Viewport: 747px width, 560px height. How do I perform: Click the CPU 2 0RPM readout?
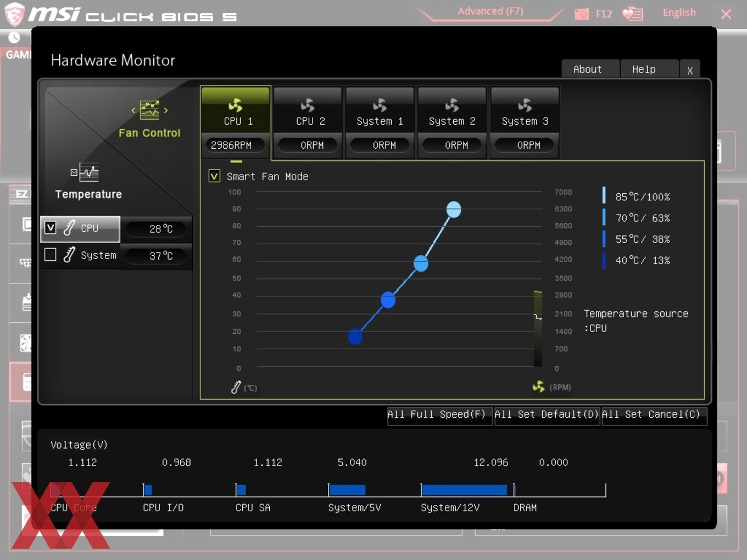click(308, 145)
